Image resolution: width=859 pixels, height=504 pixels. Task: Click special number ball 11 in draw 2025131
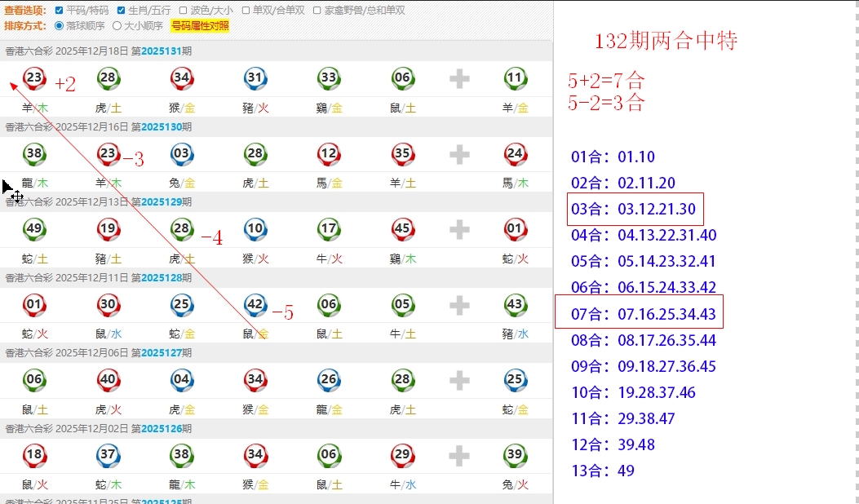514,78
